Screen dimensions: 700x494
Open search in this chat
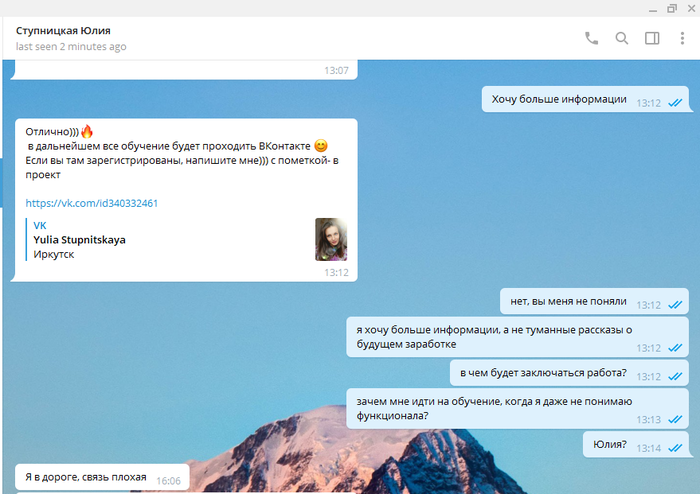pos(621,39)
